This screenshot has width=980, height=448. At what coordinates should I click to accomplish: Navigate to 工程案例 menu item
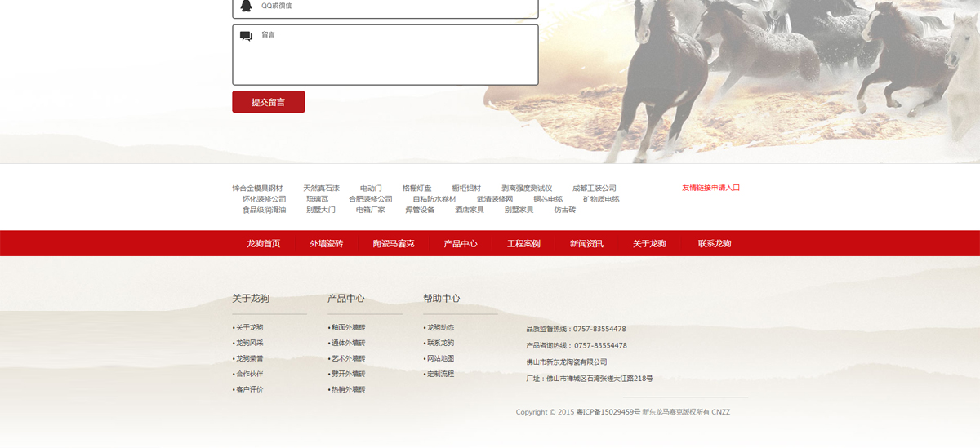tap(523, 243)
